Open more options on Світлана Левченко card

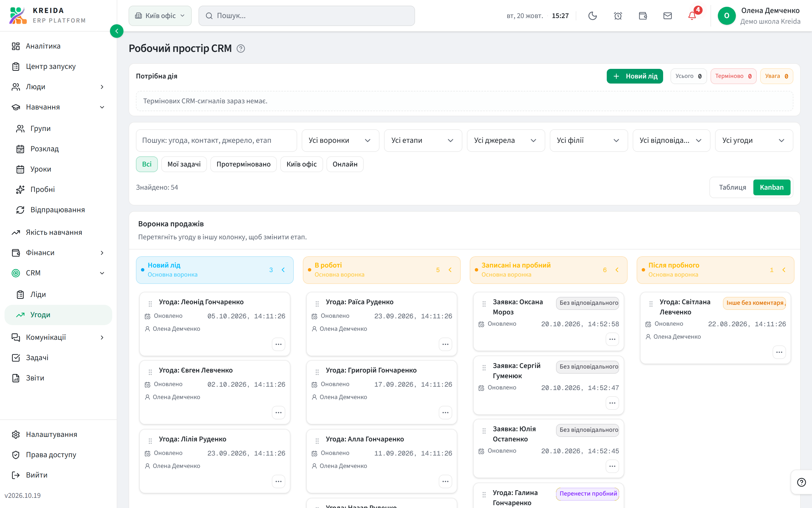click(779, 352)
